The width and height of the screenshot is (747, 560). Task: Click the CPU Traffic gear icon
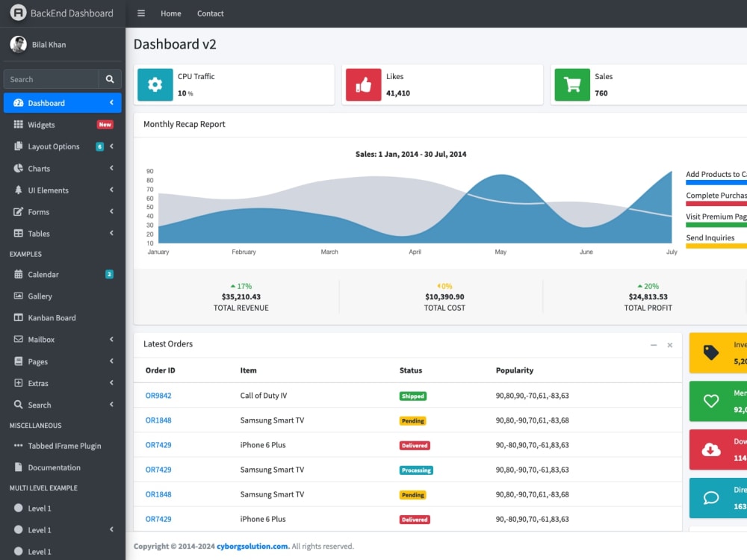155,85
